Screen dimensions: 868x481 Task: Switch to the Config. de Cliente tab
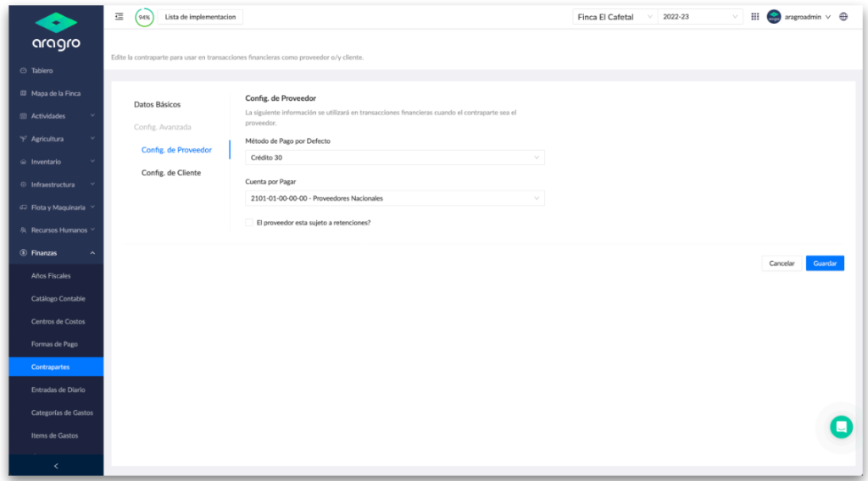(171, 173)
